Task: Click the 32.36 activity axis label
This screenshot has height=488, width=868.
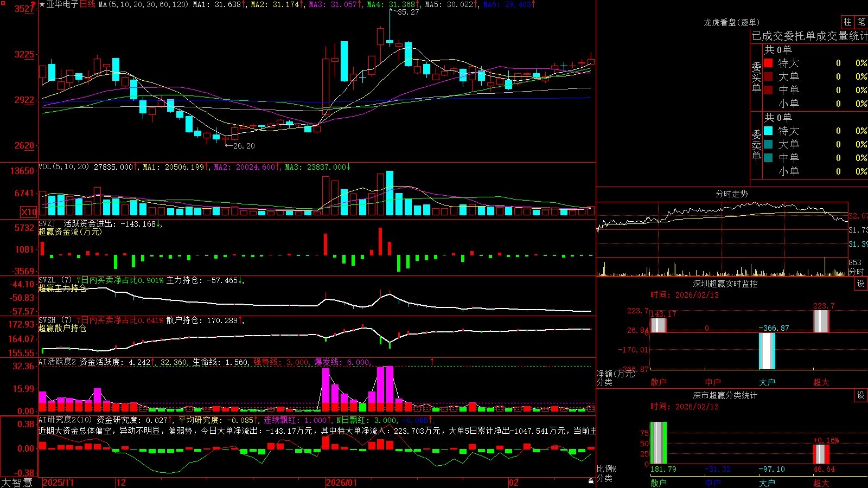Action: click(24, 366)
